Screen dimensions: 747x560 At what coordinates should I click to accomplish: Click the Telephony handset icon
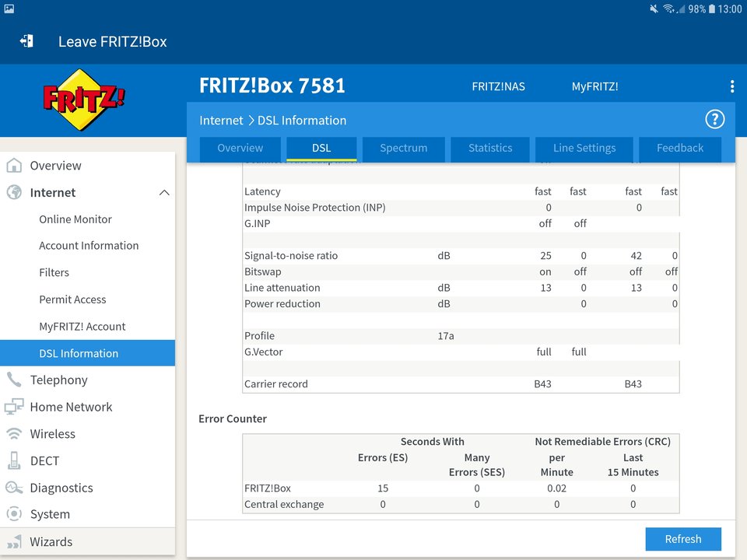pos(14,380)
